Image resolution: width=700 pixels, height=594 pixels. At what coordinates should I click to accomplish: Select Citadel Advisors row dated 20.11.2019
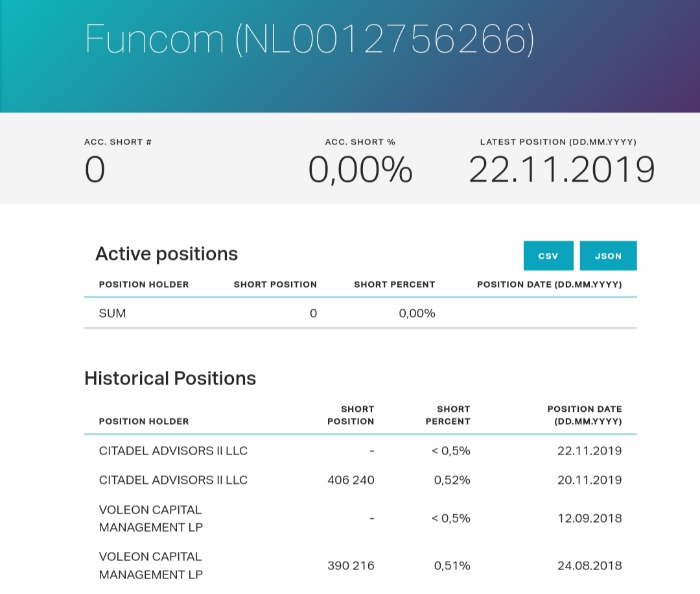(360, 480)
